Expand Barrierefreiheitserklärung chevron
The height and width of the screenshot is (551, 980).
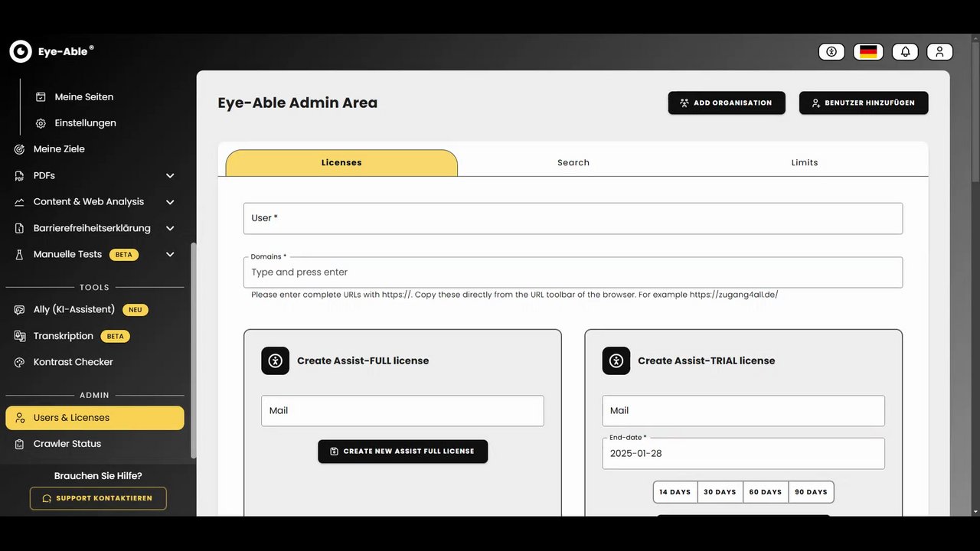pyautogui.click(x=170, y=228)
